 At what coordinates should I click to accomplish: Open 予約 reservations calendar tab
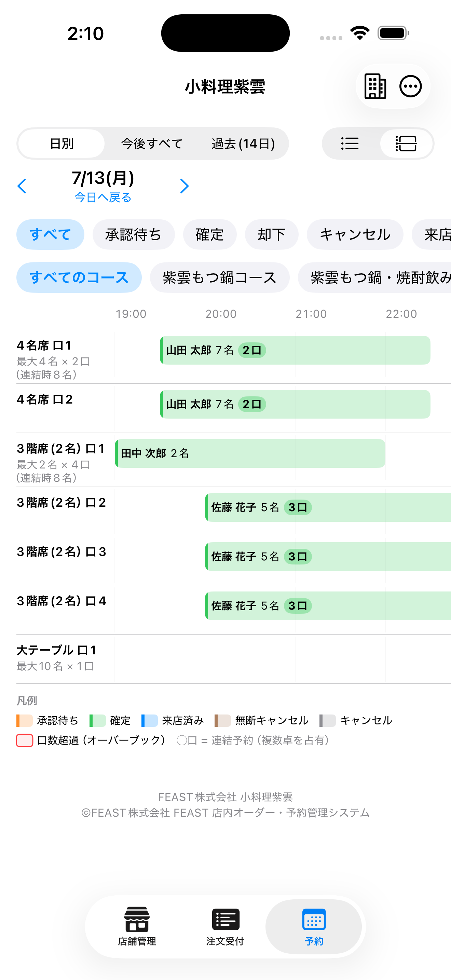(314, 926)
